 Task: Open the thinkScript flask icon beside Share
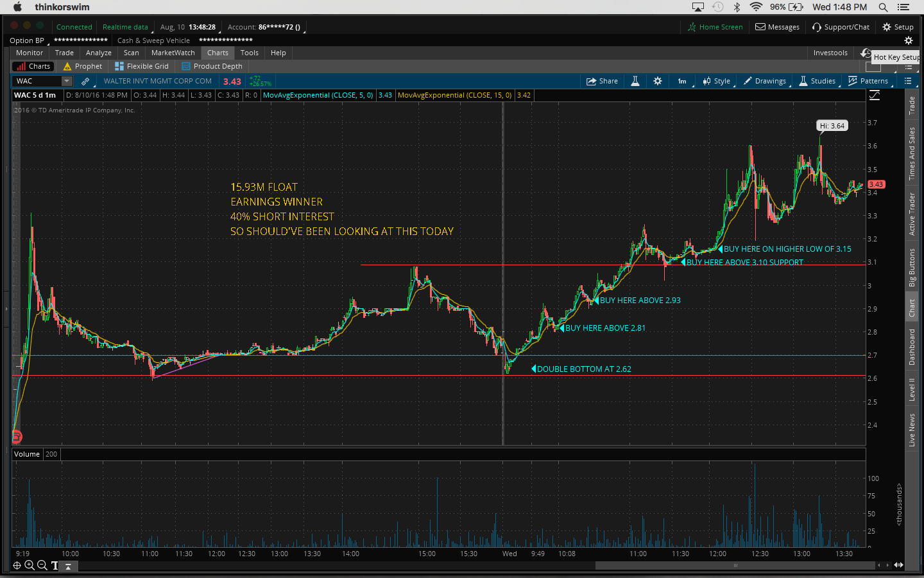tap(635, 81)
